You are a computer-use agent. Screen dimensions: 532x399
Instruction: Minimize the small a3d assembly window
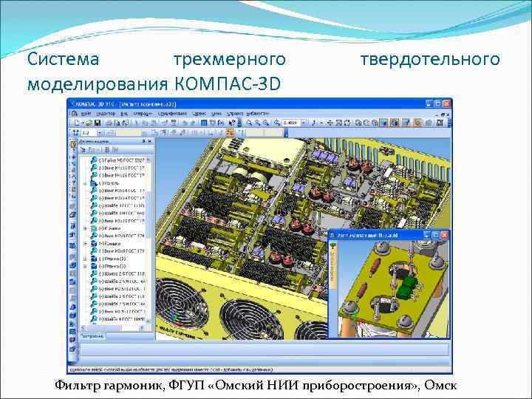427,235
